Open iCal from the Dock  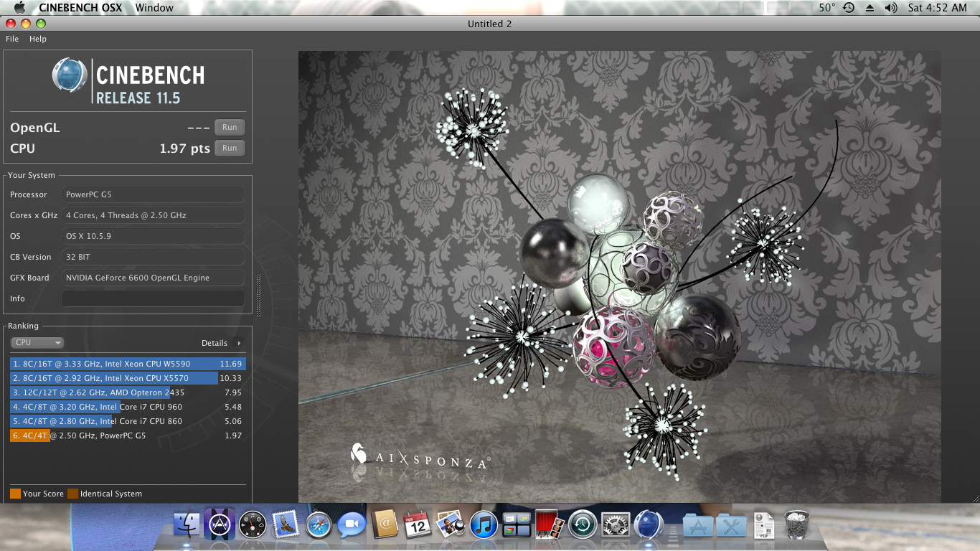coord(418,525)
